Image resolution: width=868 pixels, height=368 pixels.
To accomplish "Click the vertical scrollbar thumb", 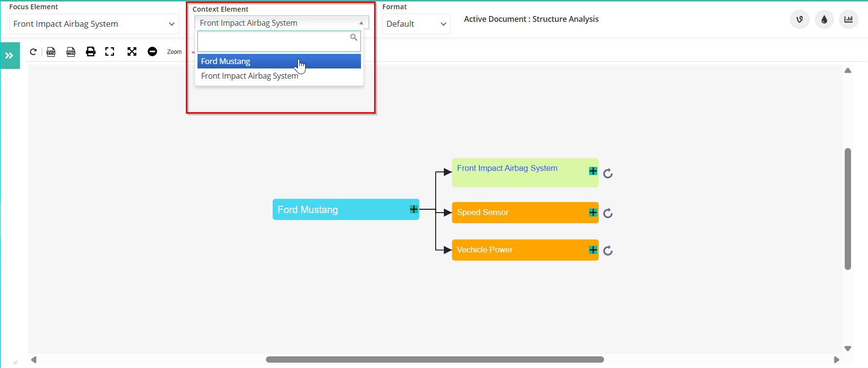I will tap(848, 209).
